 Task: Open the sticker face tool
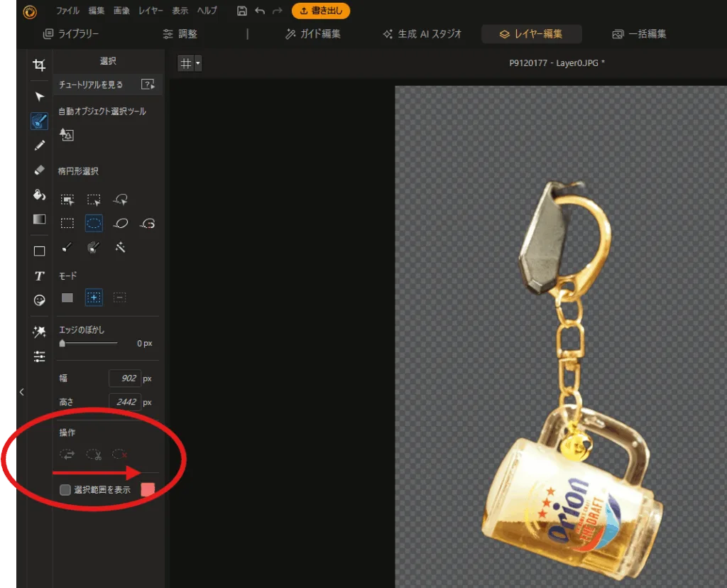pyautogui.click(x=40, y=300)
